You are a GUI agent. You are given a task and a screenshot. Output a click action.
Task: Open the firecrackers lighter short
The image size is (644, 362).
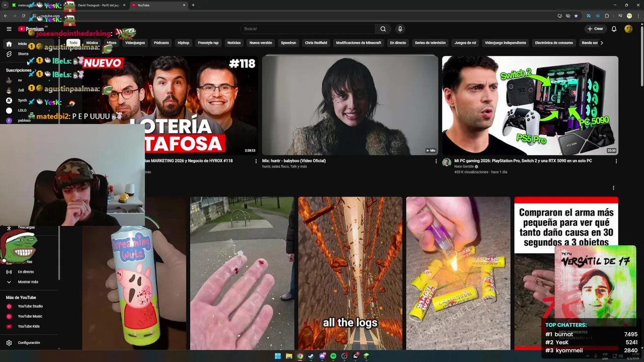458,273
